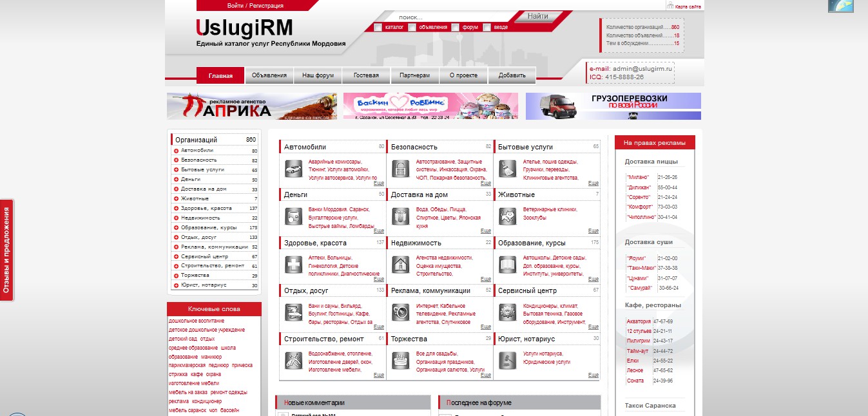Click the house icon under Недвижимость

pos(400,265)
